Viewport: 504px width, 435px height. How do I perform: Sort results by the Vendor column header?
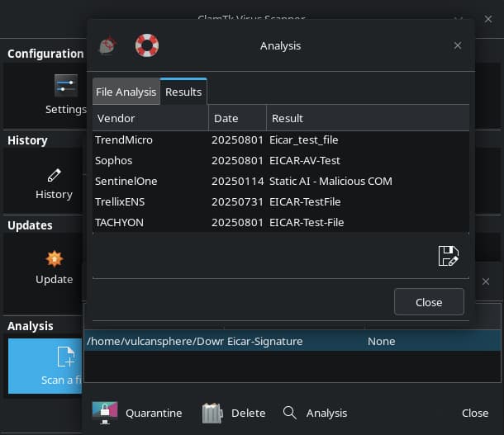point(150,118)
